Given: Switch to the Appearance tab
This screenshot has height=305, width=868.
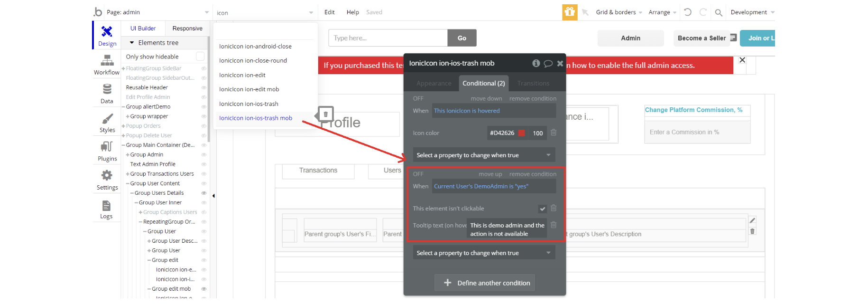Looking at the screenshot, I should [434, 83].
